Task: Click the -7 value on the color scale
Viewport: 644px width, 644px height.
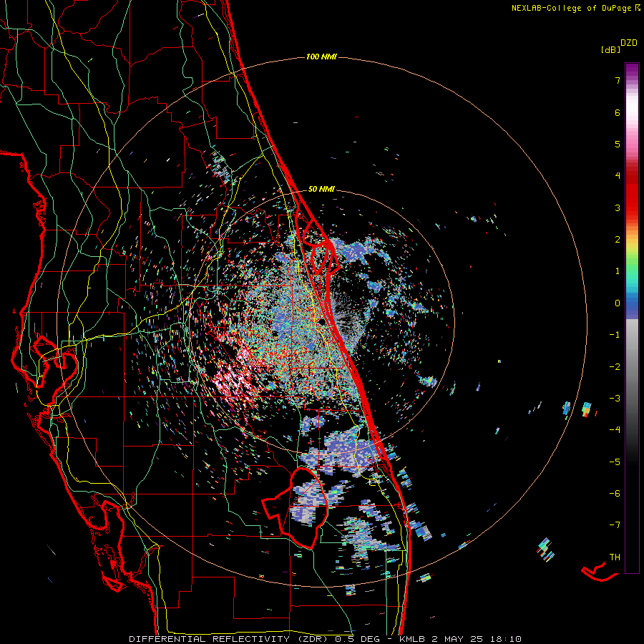Action: tap(615, 525)
